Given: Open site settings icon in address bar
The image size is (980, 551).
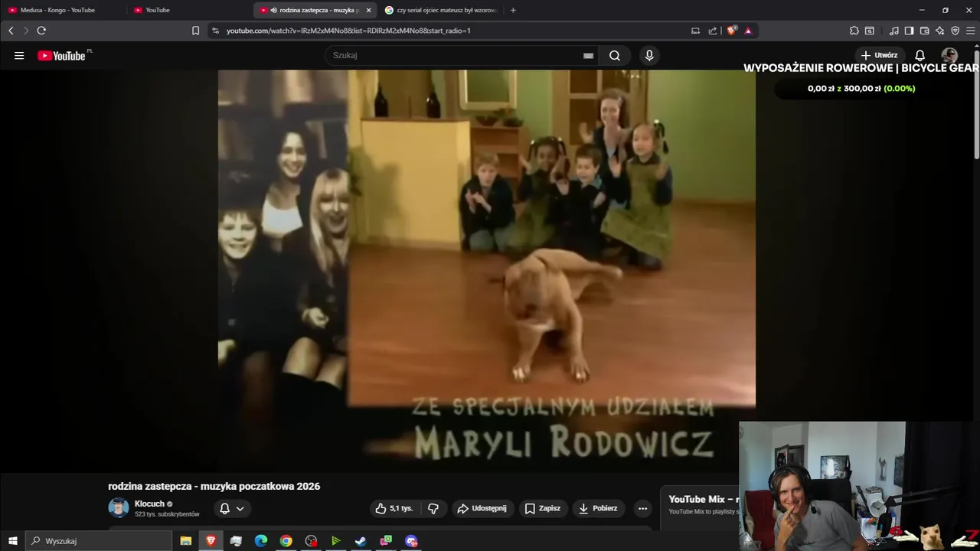Looking at the screenshot, I should pos(215,31).
